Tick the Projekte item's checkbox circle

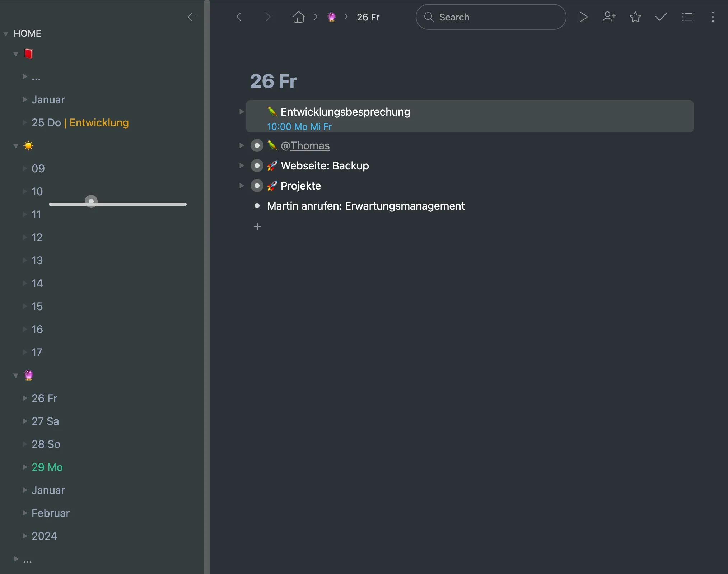[257, 186]
